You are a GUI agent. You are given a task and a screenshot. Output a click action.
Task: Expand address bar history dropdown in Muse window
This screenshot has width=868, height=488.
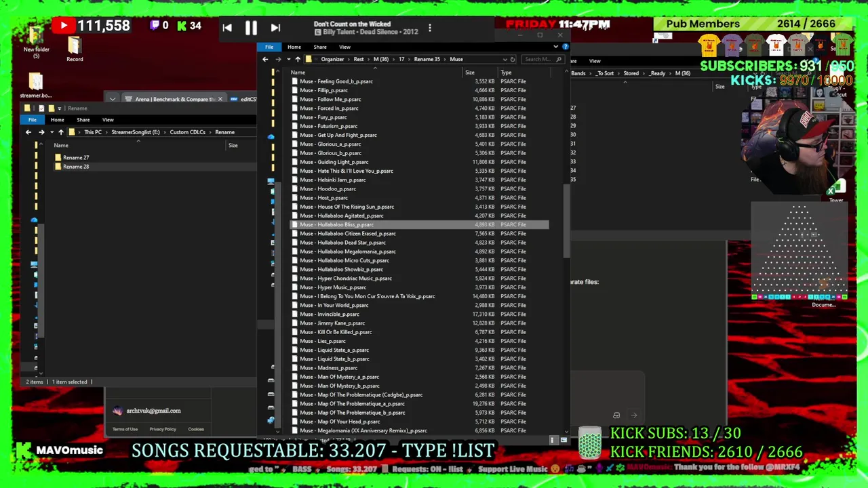[x=505, y=59]
